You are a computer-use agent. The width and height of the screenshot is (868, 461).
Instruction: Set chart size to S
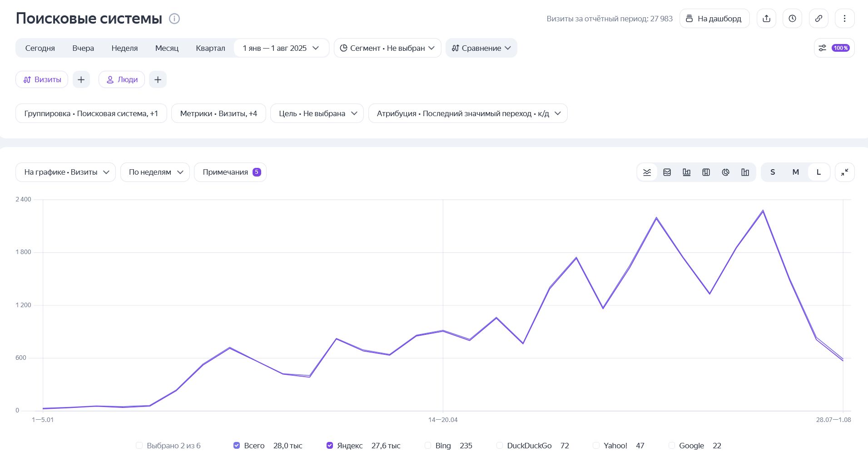(x=773, y=172)
